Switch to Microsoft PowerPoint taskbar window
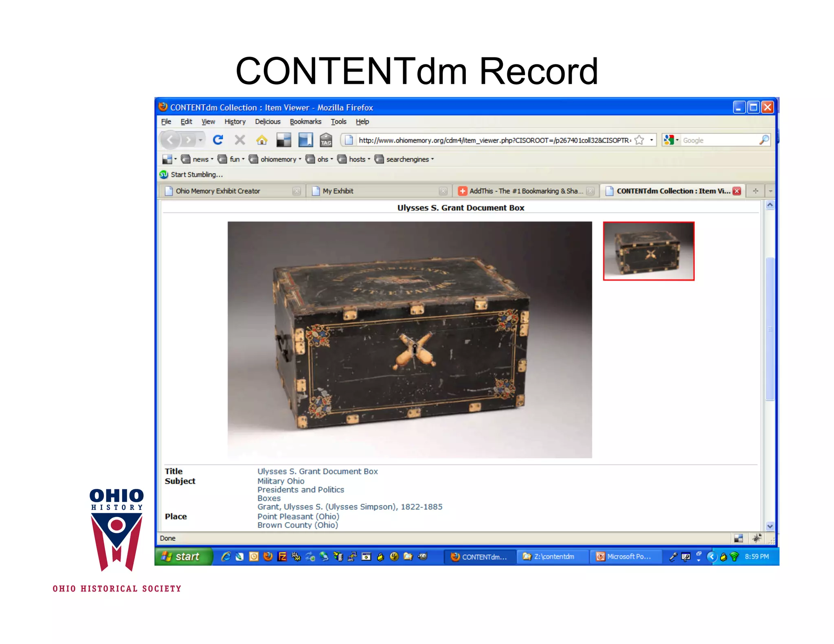Screen dimensions: 834x644 tap(626, 556)
